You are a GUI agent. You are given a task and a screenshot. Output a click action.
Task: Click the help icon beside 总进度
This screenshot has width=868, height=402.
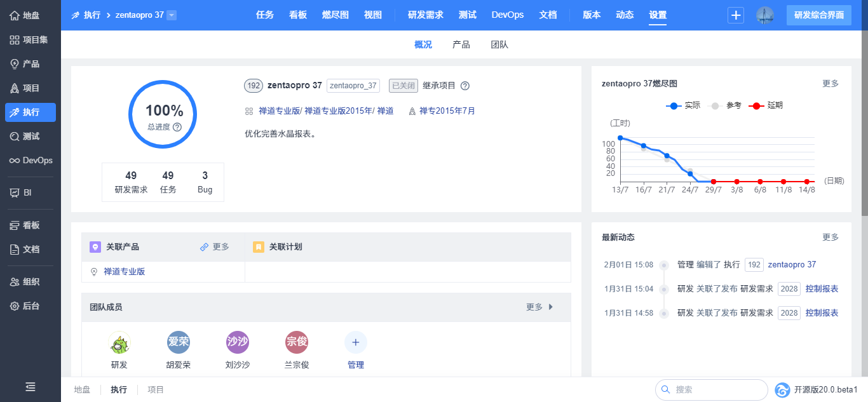pos(177,127)
